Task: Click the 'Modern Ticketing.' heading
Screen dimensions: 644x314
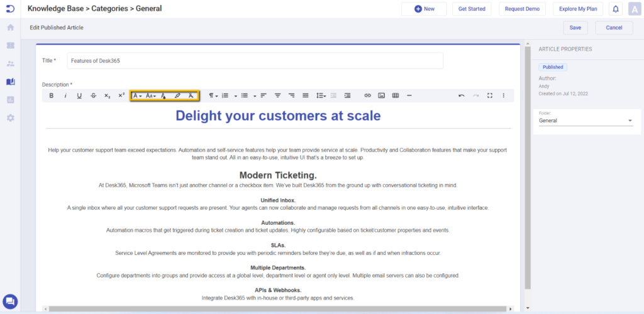Action: pyautogui.click(x=278, y=175)
